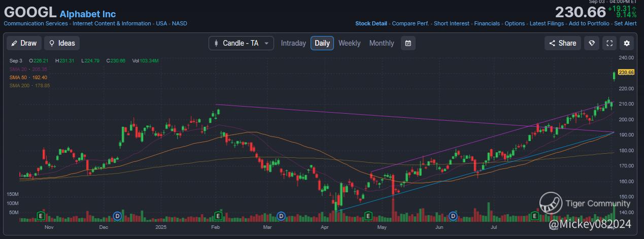
Task: Switch to the Intraday timeframe
Action: pos(293,43)
